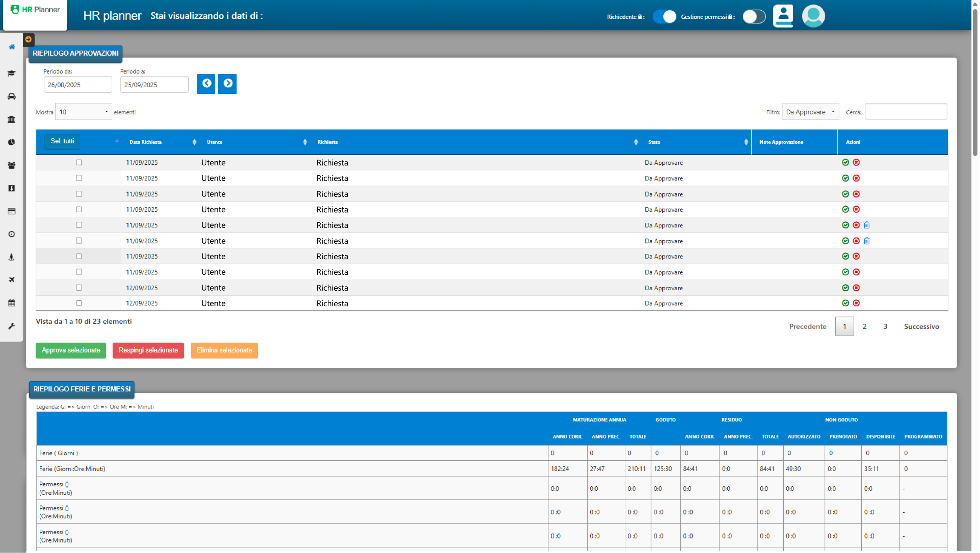Click the Sel. tutti button
Screen dimensions: 980x553
click(x=62, y=141)
